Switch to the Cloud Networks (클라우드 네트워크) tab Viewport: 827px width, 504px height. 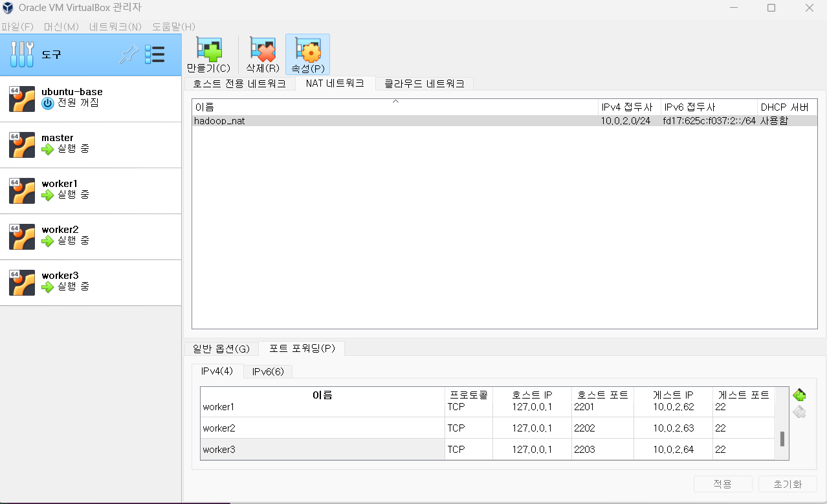click(x=425, y=83)
